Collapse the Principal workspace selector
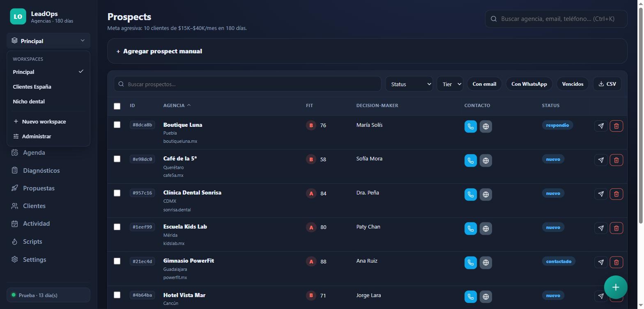This screenshot has height=309, width=644. pyautogui.click(x=48, y=41)
